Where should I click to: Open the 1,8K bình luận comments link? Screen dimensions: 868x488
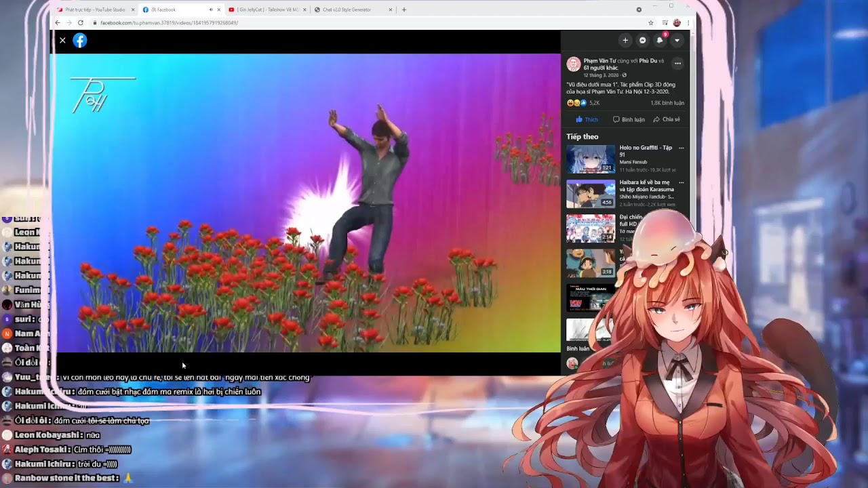[x=667, y=103]
